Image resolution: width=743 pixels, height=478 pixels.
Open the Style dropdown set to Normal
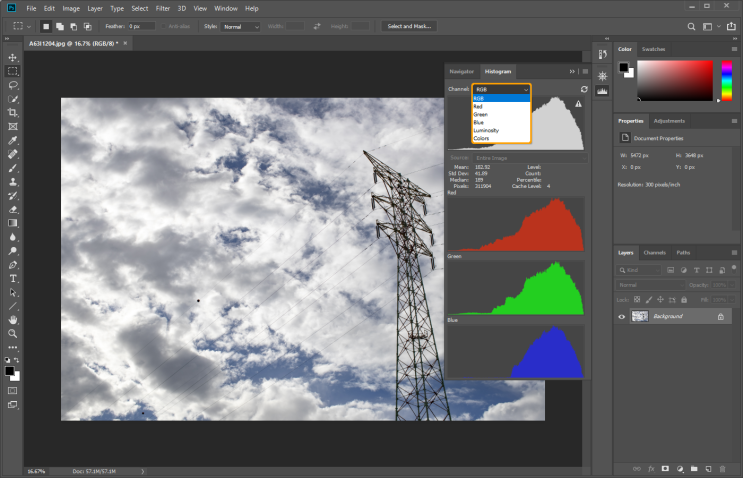click(241, 27)
